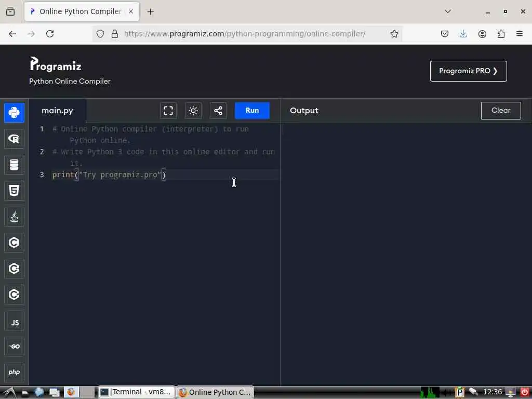The width and height of the screenshot is (532, 399).
Task: Select the main.py file tab
Action: 57,111
